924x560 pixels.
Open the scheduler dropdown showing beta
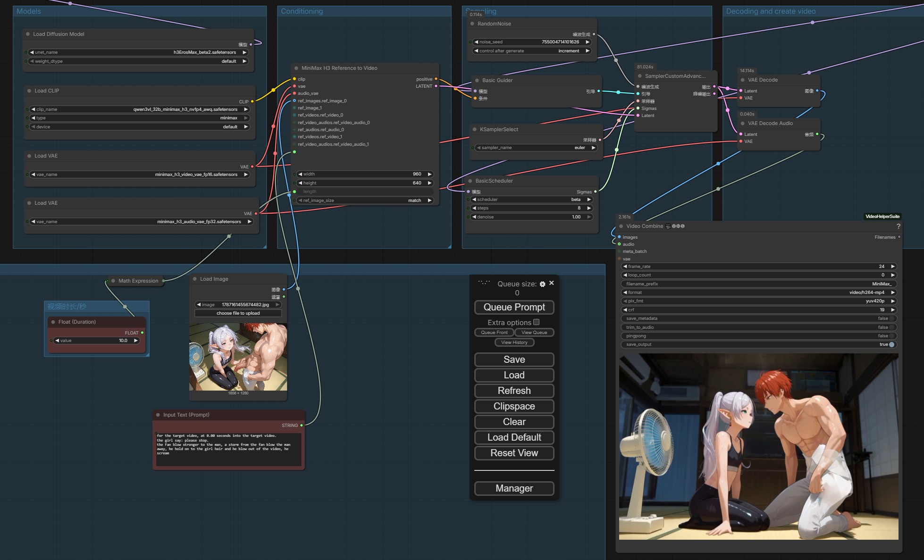click(x=531, y=200)
